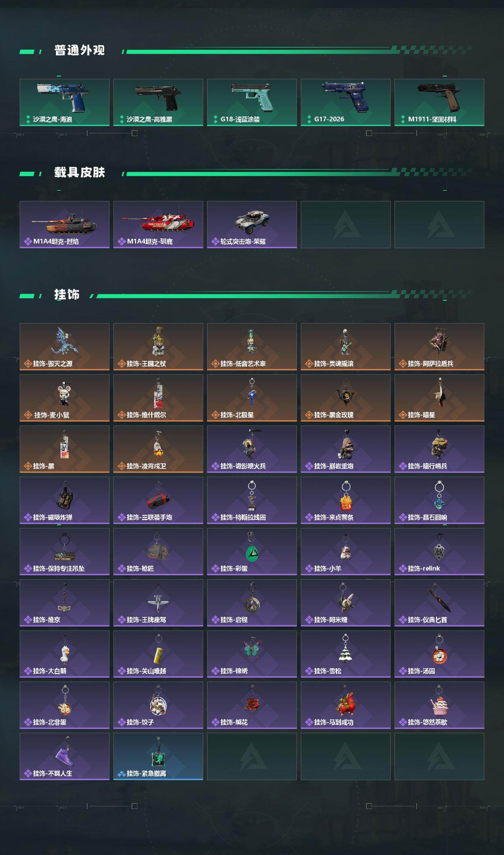Viewport: 504px width, 855px height.
Task: Click the first empty vehicle skin slot
Action: (346, 225)
